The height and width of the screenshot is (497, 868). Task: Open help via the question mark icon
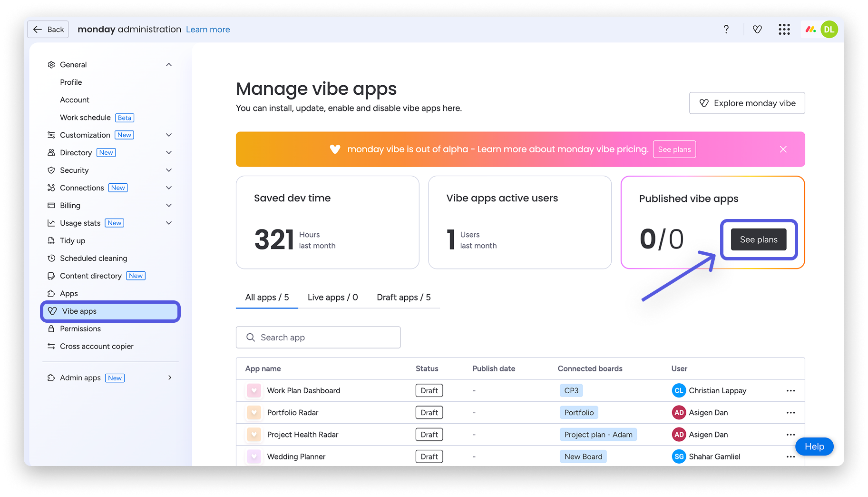[x=726, y=29]
